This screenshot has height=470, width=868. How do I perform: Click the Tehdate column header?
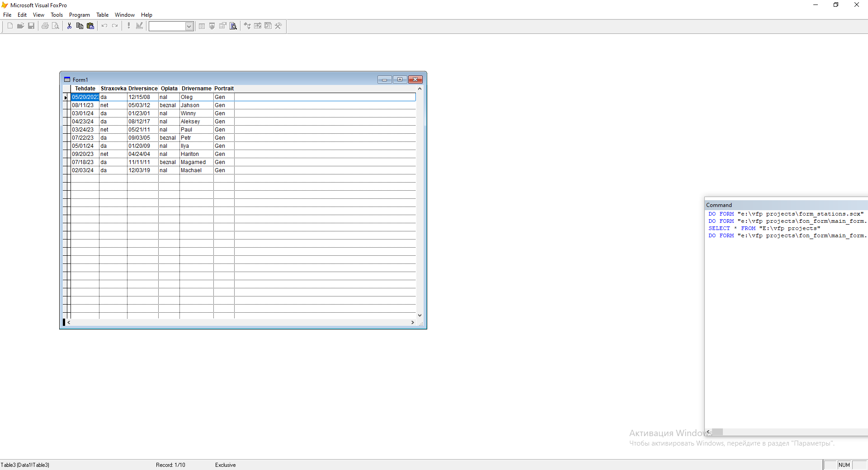tap(85, 89)
